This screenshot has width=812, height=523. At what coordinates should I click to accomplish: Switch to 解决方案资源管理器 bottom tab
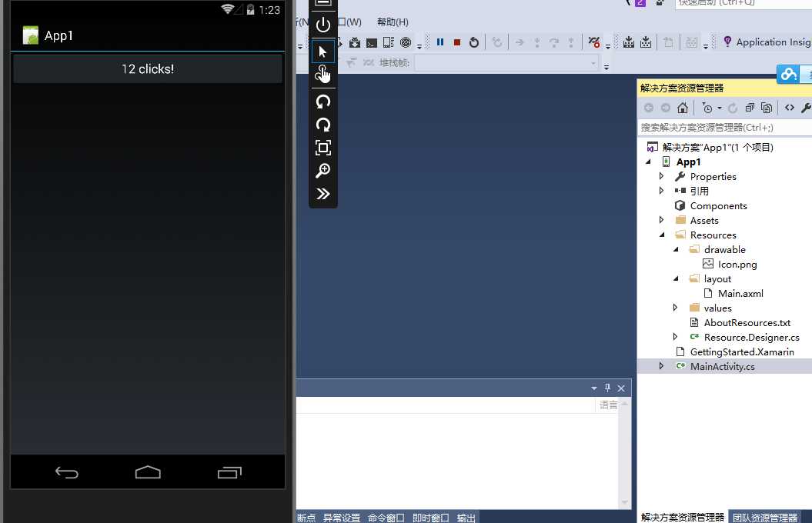(x=682, y=517)
